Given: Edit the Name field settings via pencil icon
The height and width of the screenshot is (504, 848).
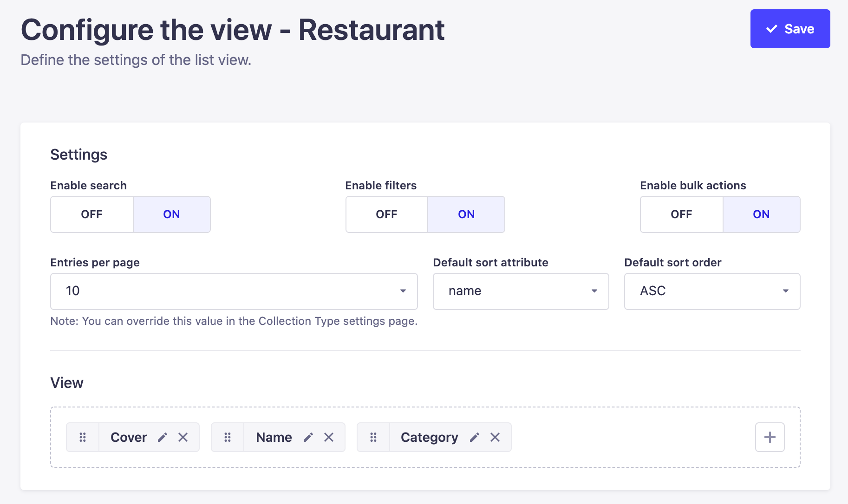Looking at the screenshot, I should [x=308, y=437].
